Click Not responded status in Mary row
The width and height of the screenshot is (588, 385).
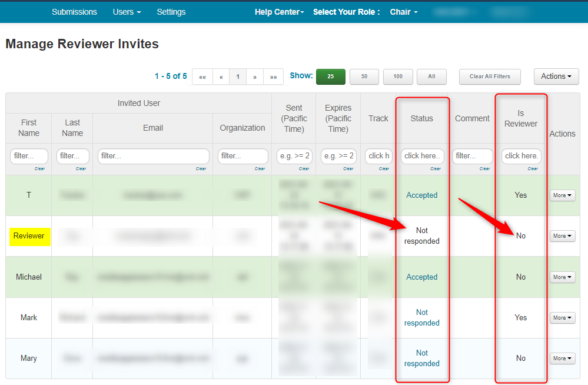tap(422, 359)
